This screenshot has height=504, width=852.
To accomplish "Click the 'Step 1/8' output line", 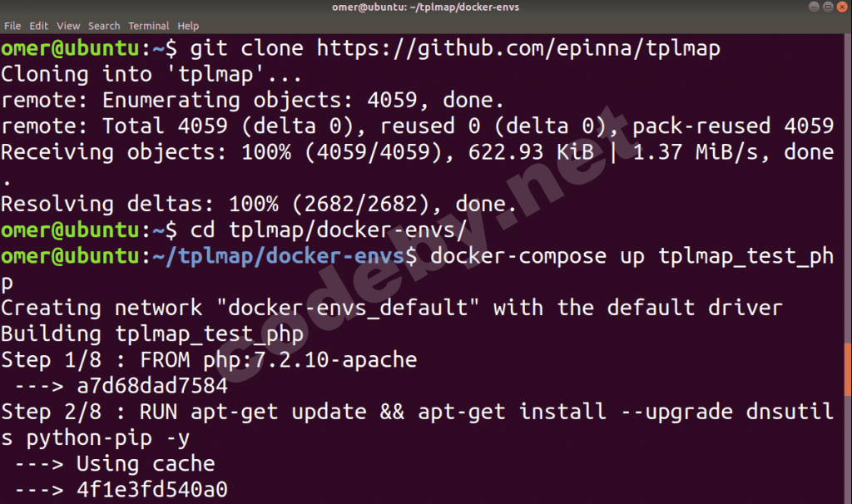I will [x=208, y=360].
